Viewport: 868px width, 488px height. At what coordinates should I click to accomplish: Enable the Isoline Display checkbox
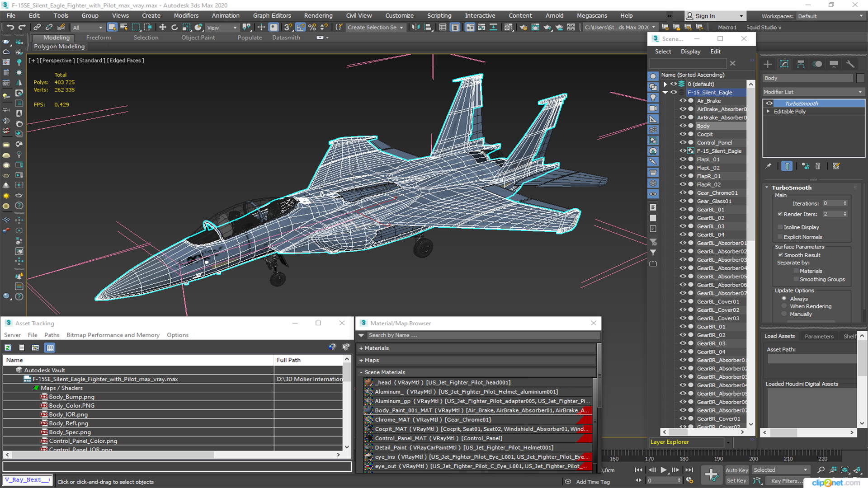(x=780, y=227)
